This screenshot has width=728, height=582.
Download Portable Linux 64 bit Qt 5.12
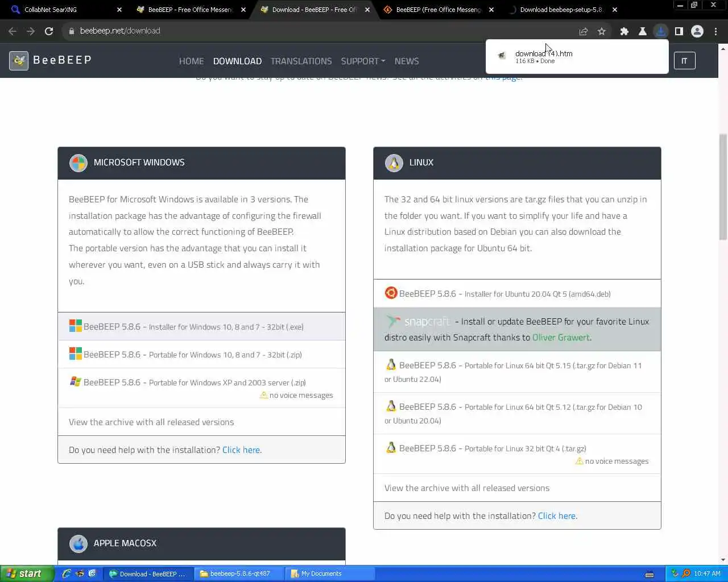(x=517, y=413)
